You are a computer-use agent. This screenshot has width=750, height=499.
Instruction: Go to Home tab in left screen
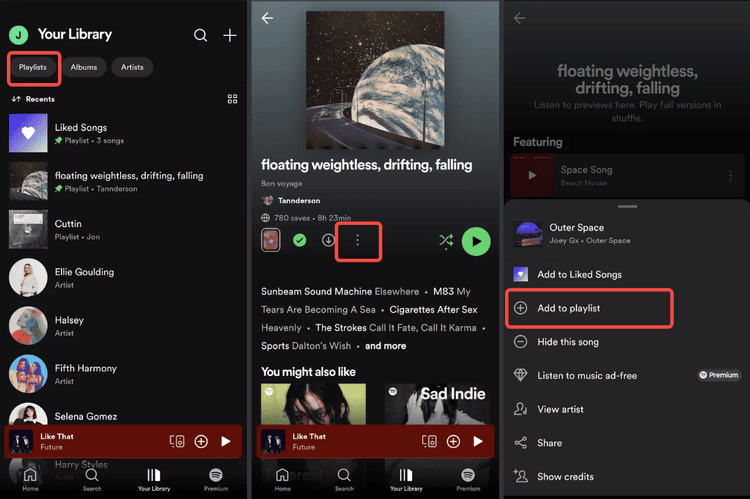[30, 480]
